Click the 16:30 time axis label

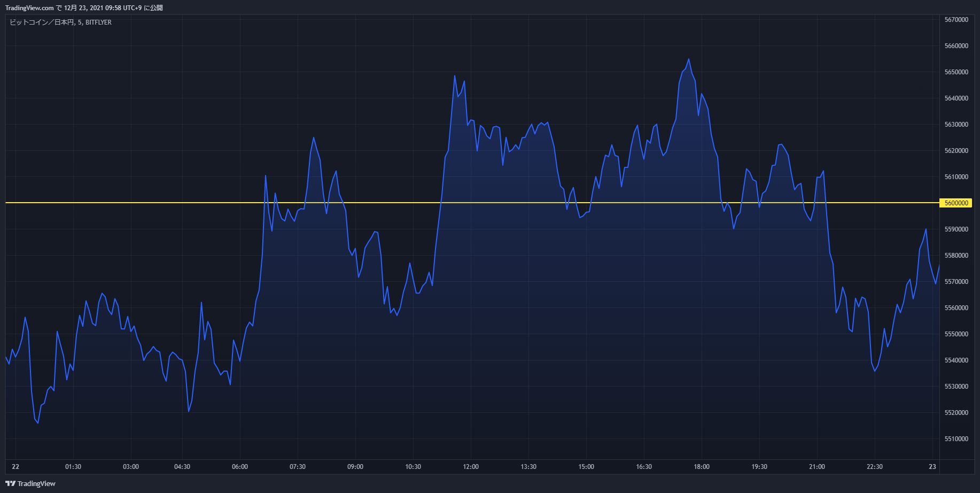point(644,467)
